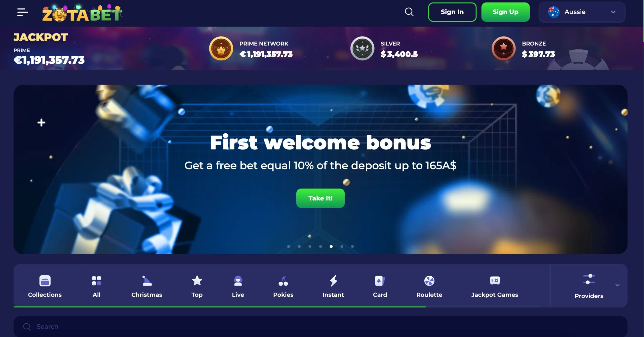The image size is (644, 337).
Task: Select the sixth banner carousel dot
Action: tap(342, 246)
